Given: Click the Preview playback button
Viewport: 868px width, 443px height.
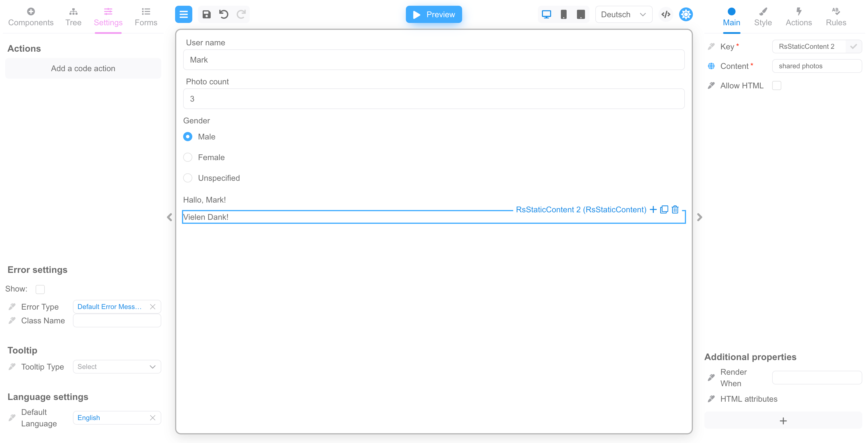Looking at the screenshot, I should click(x=434, y=14).
